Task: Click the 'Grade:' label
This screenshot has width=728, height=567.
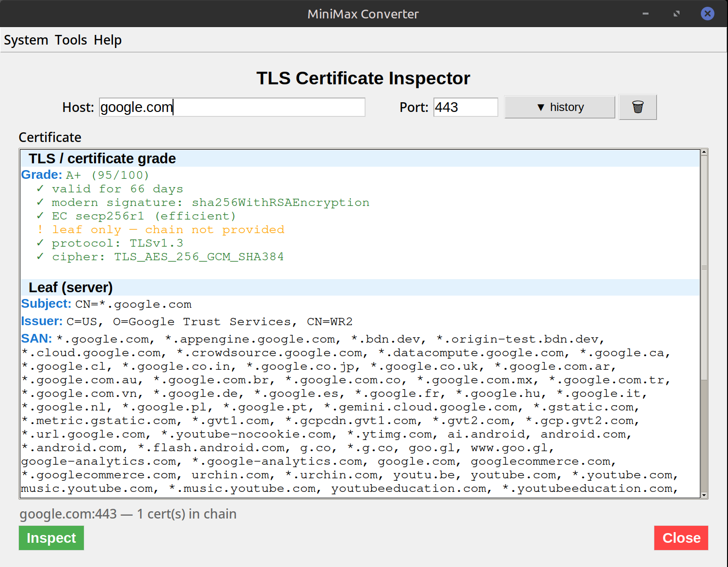Action: [x=42, y=175]
